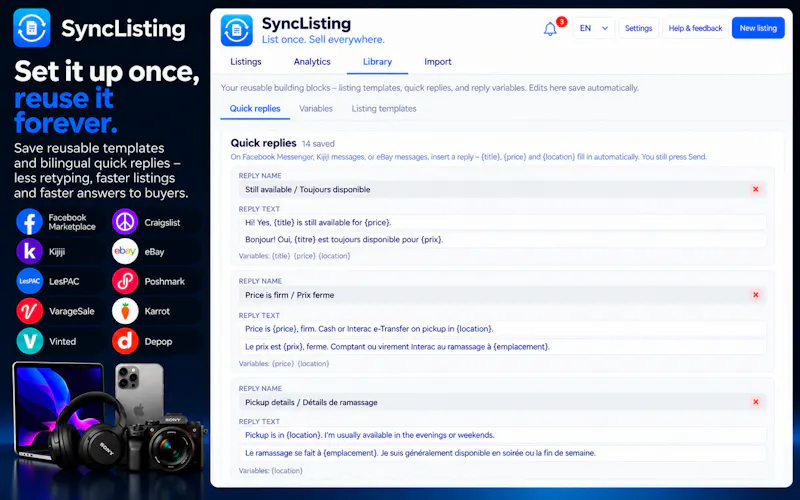Insert {location} variable in Still available reply
Image resolution: width=800 pixels, height=500 pixels.
point(334,256)
